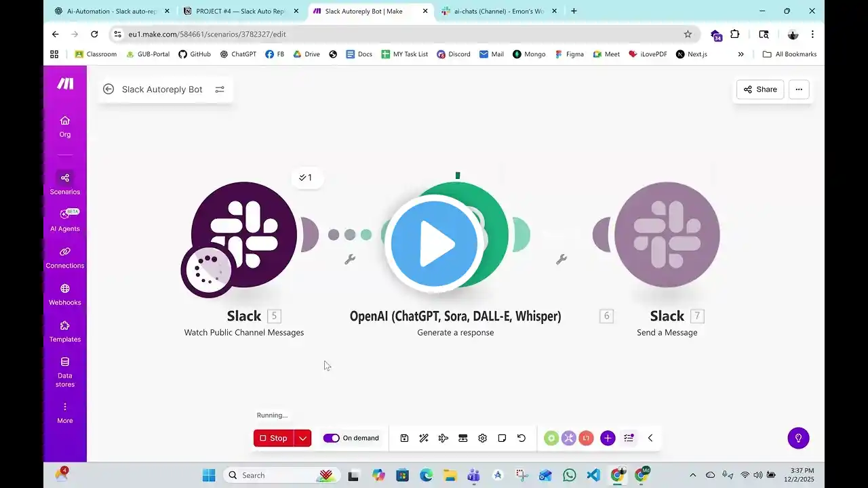Viewport: 868px width, 488px height.
Task: Click the Share button
Action: 760,89
